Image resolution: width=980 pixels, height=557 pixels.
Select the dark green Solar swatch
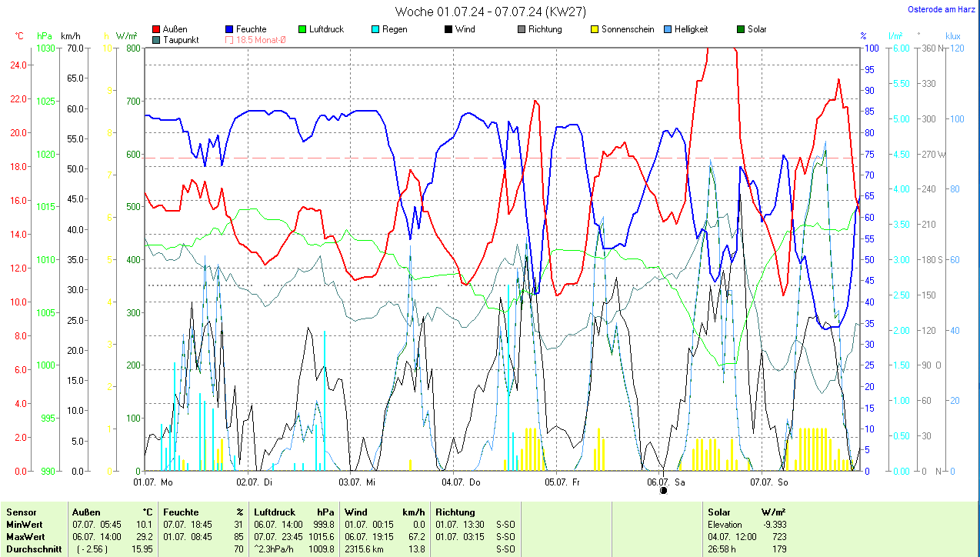741,29
